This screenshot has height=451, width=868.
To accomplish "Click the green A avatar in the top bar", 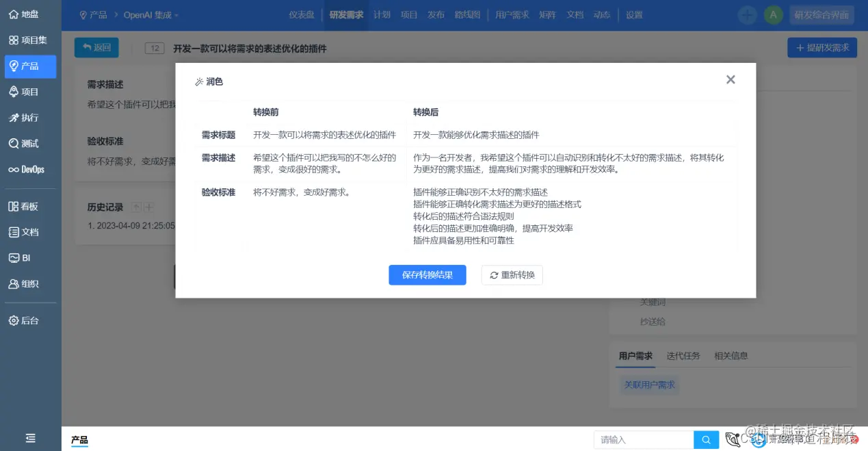I will tap(773, 14).
